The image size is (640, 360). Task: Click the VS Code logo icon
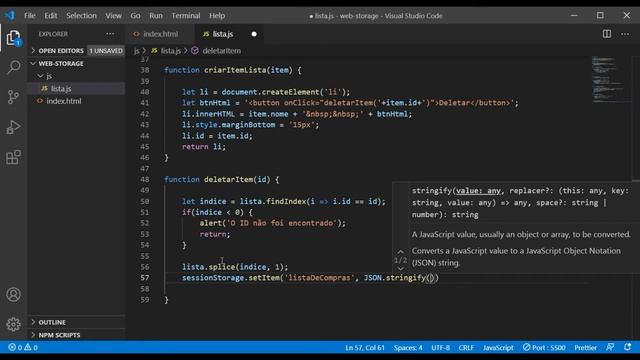(x=9, y=16)
